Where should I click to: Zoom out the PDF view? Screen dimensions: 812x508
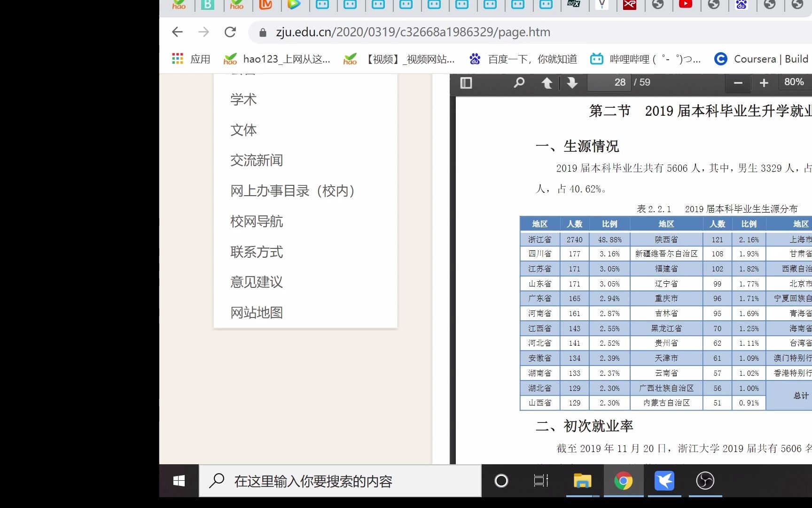(738, 83)
